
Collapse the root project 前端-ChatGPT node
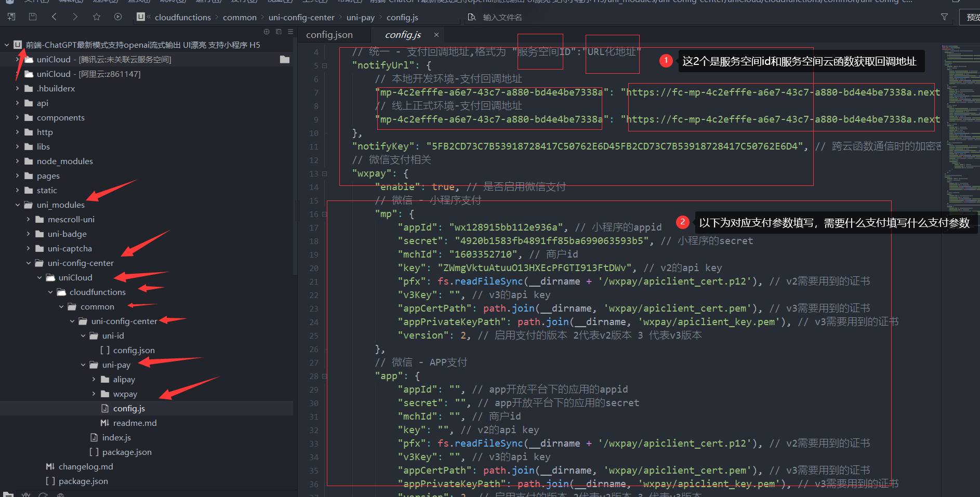[7, 45]
